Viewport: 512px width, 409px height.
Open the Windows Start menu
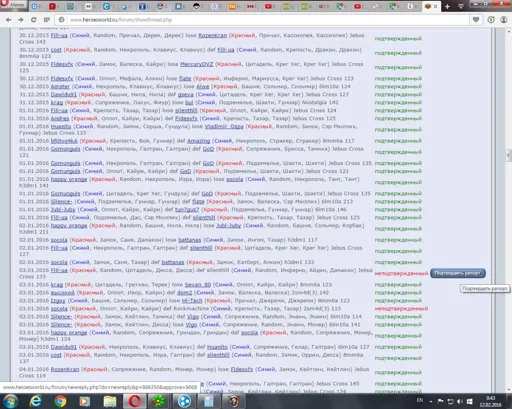click(x=10, y=401)
